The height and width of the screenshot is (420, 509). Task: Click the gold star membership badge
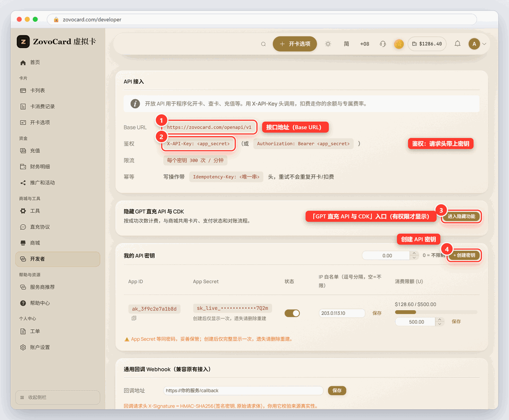point(398,44)
